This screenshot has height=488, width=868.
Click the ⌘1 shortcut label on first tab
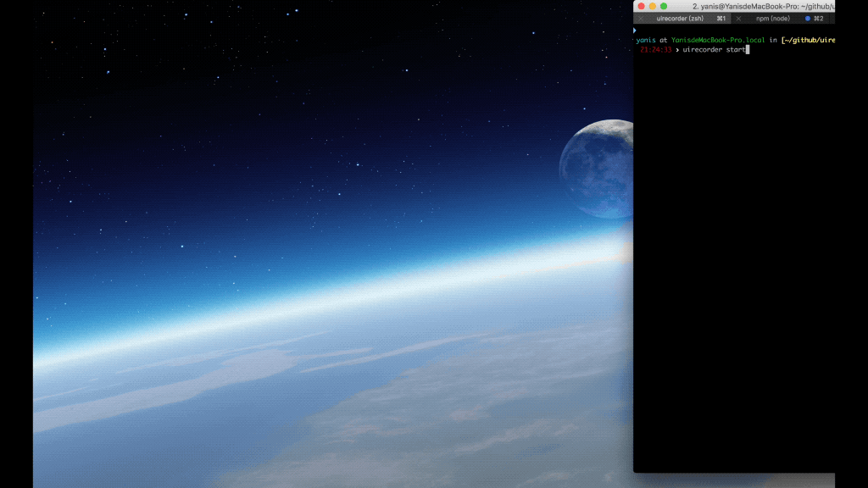point(721,19)
